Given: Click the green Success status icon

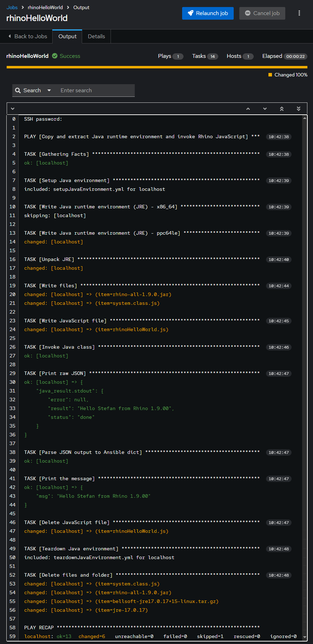Looking at the screenshot, I should pyautogui.click(x=55, y=56).
